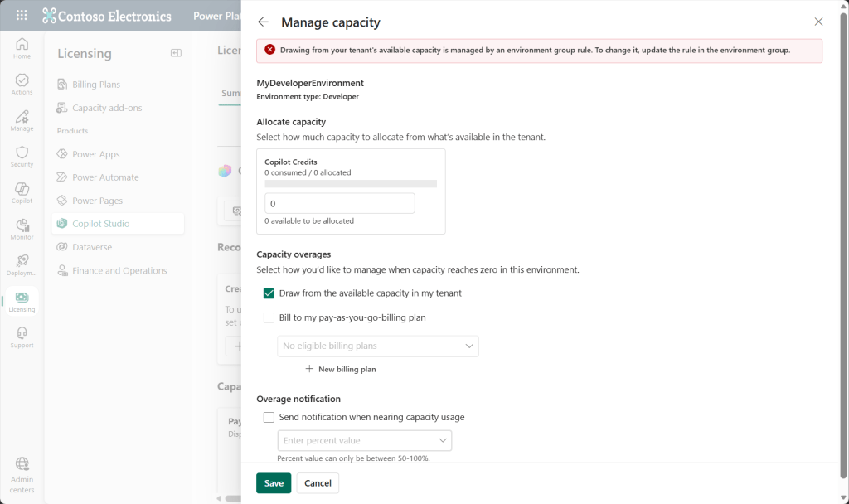Open Deployment in left rail
The image size is (849, 504).
click(x=22, y=266)
